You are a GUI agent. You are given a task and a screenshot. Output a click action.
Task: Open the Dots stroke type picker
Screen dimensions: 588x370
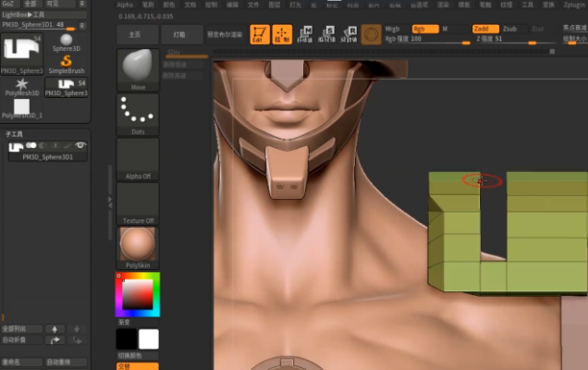click(x=138, y=114)
